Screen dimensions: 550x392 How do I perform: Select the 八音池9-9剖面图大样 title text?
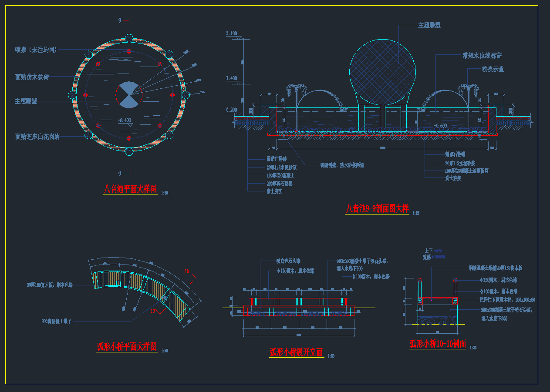(377, 209)
